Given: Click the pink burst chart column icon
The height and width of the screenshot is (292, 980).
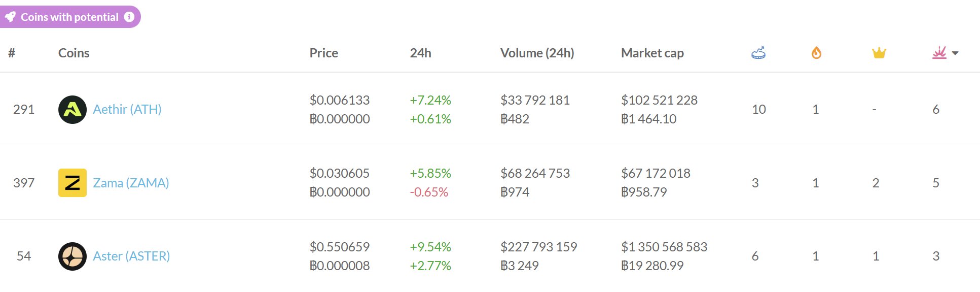Looking at the screenshot, I should coord(939,53).
